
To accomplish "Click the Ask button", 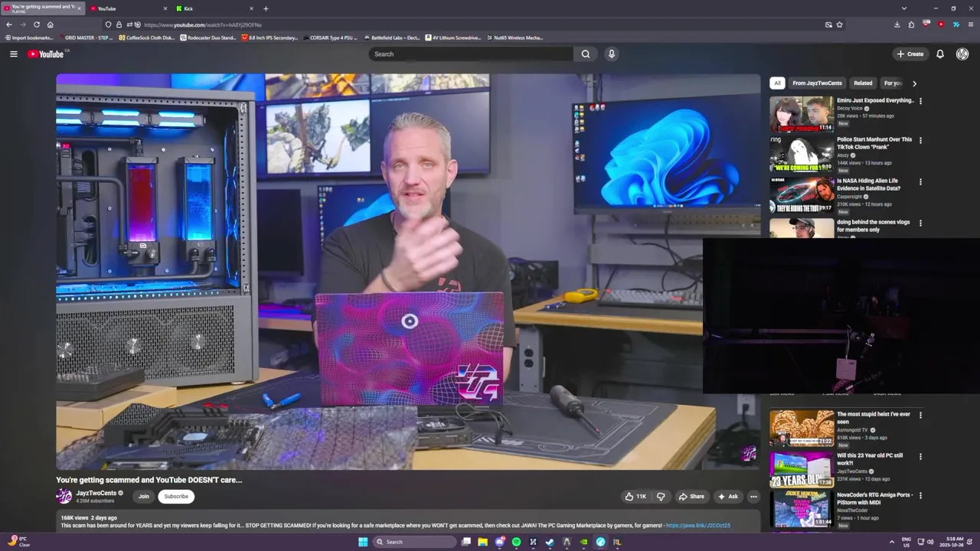I will point(727,496).
